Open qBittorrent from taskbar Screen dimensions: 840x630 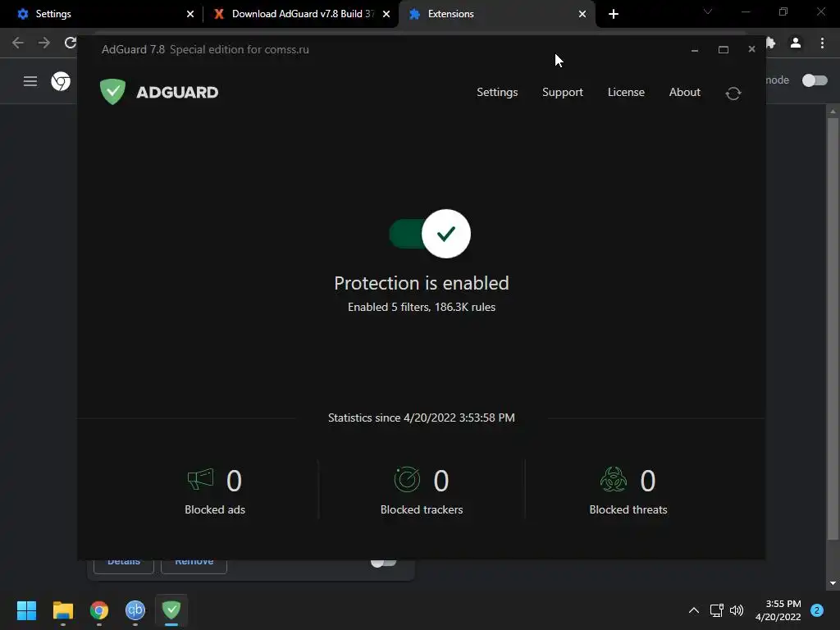point(135,610)
